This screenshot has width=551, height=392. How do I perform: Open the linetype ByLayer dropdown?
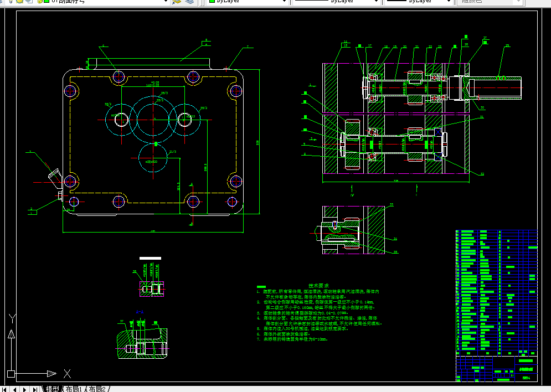(376, 2)
